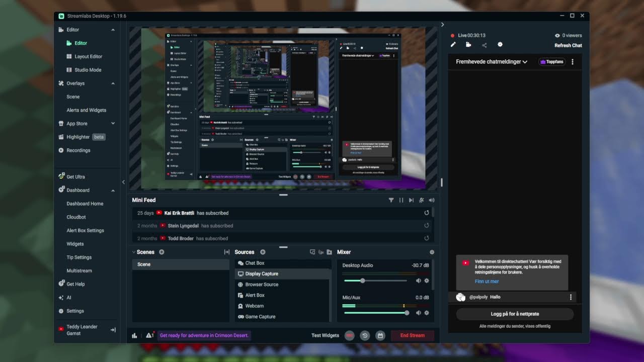This screenshot has width=644, height=362.
Task: Select the Game Capture source
Action: 283,317
